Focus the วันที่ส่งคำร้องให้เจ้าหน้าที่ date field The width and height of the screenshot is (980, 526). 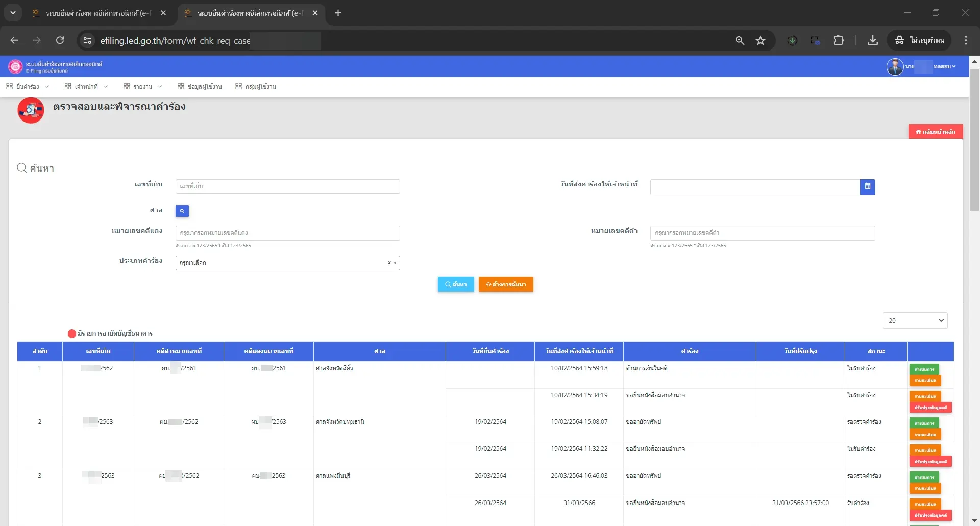pos(755,187)
